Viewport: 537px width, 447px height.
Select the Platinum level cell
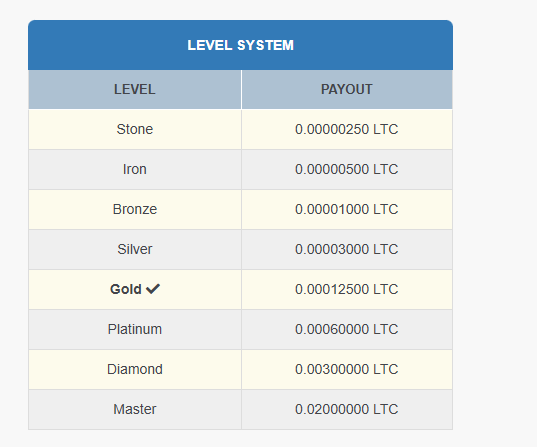tap(135, 329)
